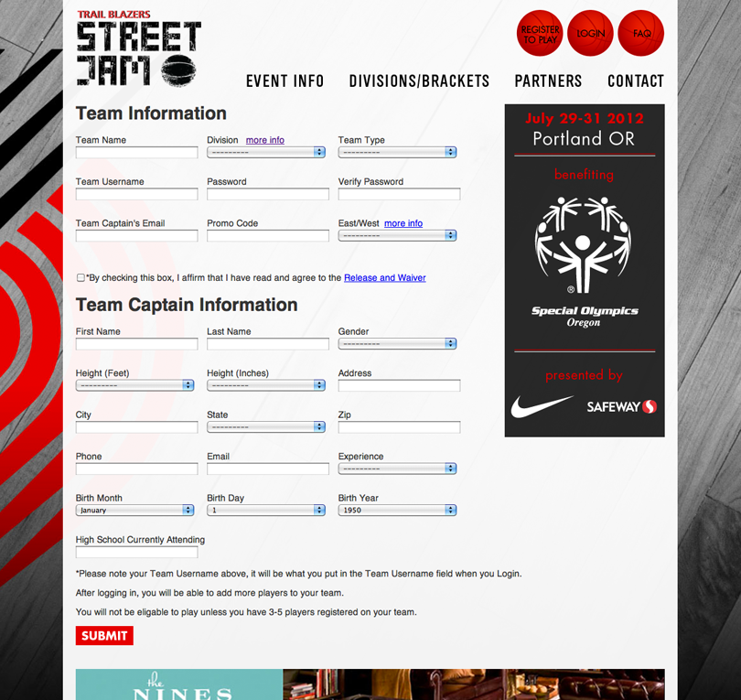Click the Password input field
Screen dimensions: 741x700
268,194
